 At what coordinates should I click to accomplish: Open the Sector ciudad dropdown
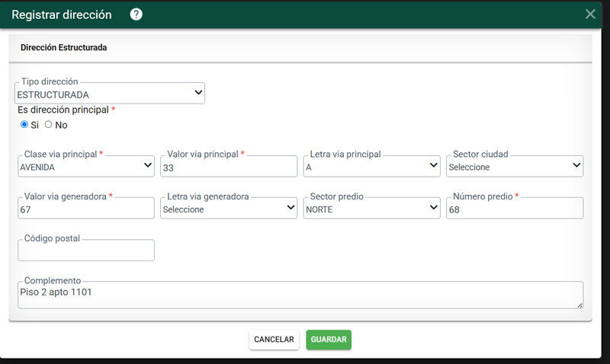point(515,166)
